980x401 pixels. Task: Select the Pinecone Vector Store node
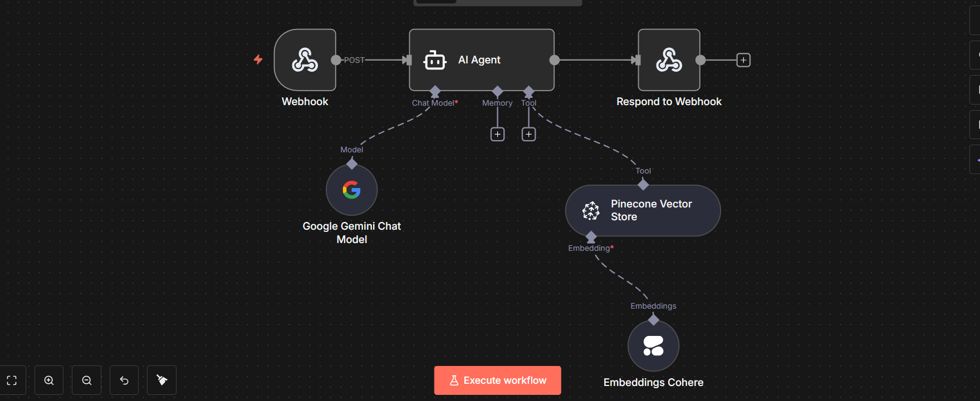(x=643, y=211)
